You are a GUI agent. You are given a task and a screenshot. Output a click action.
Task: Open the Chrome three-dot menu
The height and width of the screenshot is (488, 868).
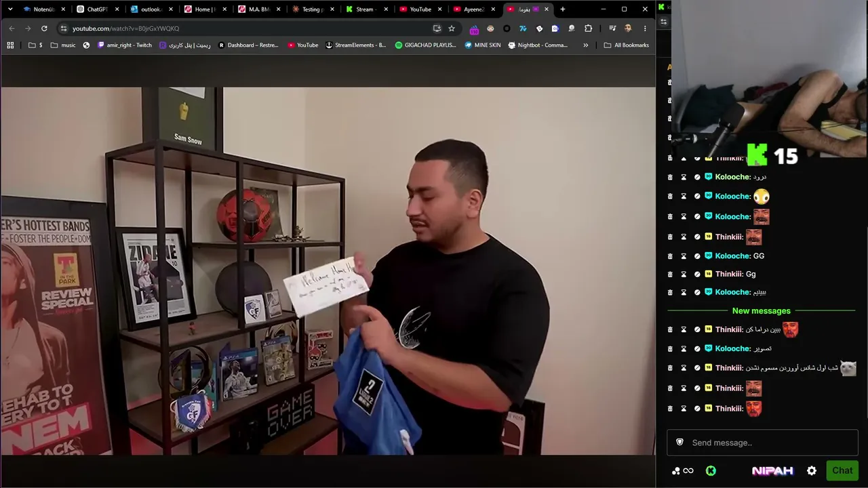645,28
